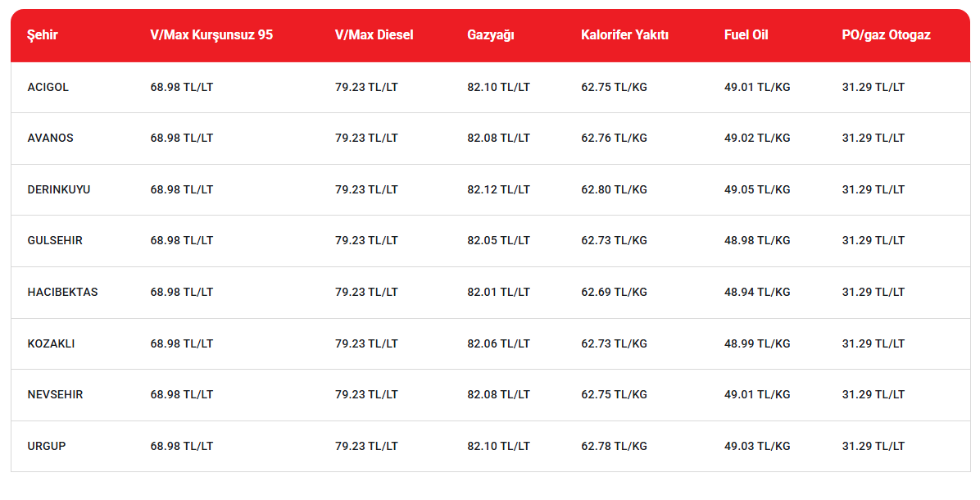Click URGUP Gazyağı price 82.10 TL/LT
The width and height of the screenshot is (980, 500).
pyautogui.click(x=498, y=446)
